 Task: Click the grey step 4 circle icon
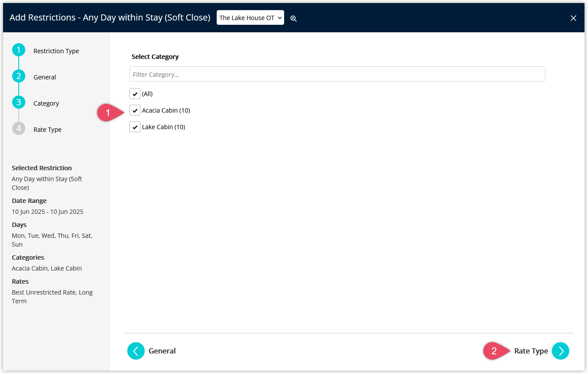pos(19,129)
